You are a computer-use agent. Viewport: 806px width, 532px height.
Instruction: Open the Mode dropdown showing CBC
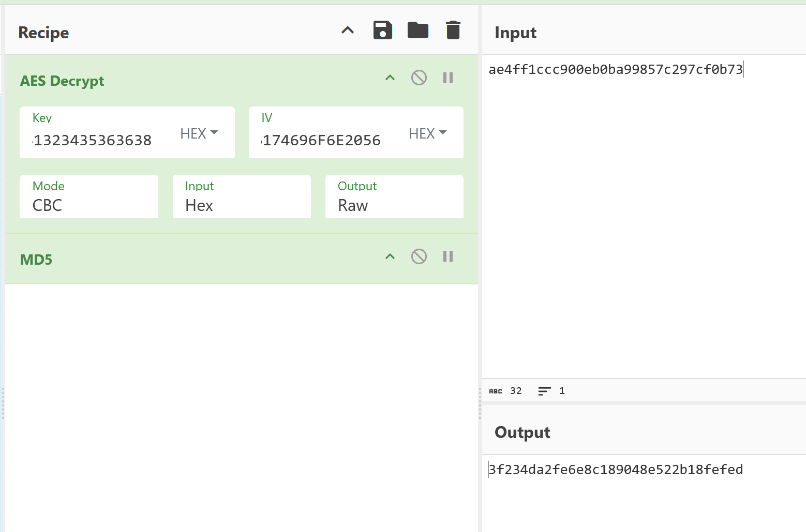(89, 196)
